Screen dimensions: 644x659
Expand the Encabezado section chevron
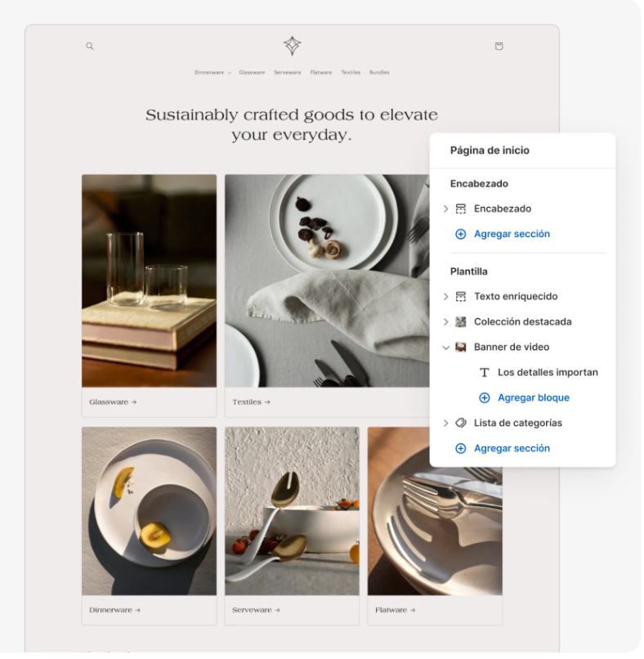pyautogui.click(x=445, y=209)
